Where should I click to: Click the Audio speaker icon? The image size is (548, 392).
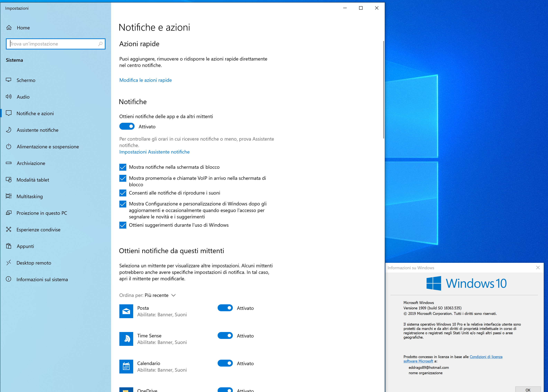pyautogui.click(x=9, y=96)
